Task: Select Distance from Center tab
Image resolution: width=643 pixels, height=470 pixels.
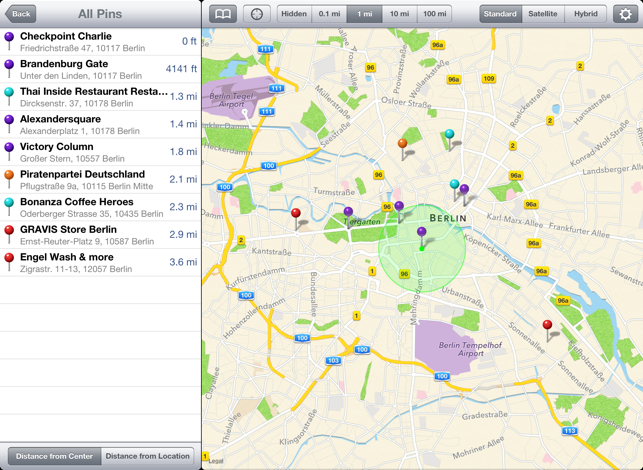Action: pyautogui.click(x=54, y=456)
